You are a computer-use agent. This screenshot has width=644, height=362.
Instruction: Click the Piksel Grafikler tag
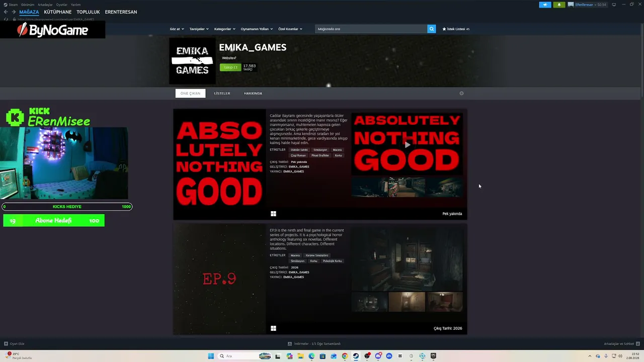click(320, 155)
